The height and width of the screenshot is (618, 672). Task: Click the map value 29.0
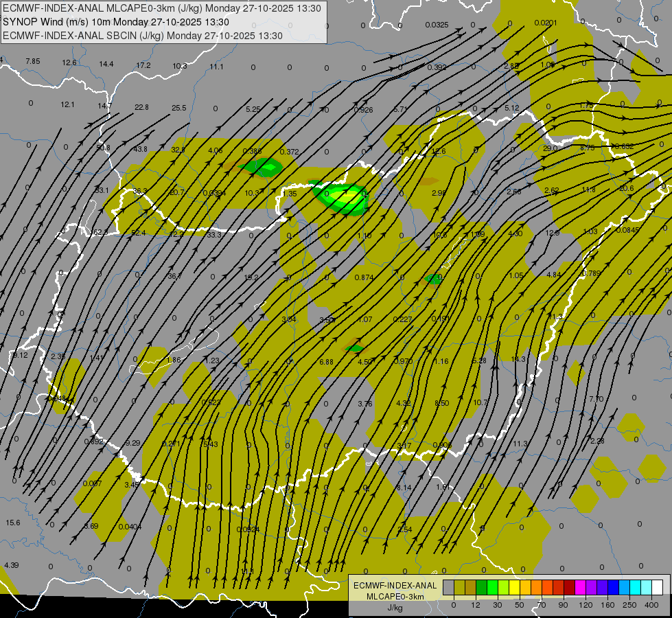(x=551, y=148)
